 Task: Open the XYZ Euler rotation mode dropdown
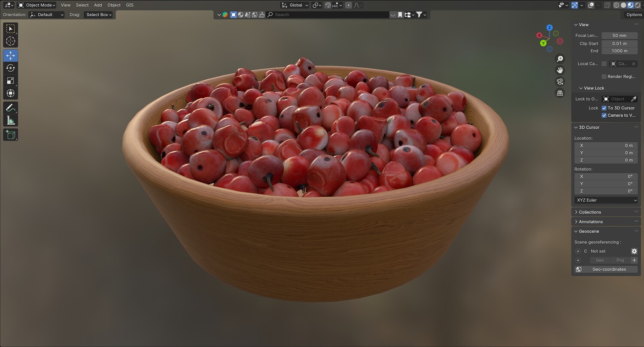coord(606,200)
